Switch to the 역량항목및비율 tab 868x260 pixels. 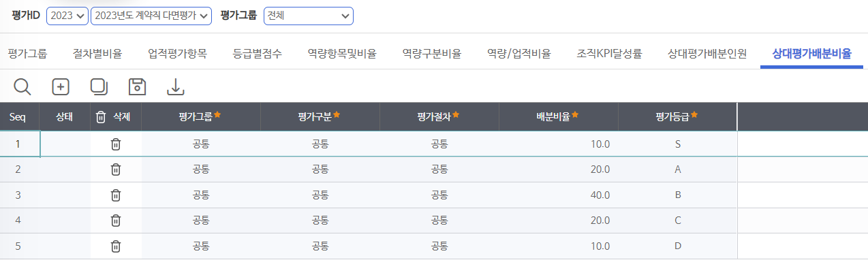pyautogui.click(x=342, y=54)
